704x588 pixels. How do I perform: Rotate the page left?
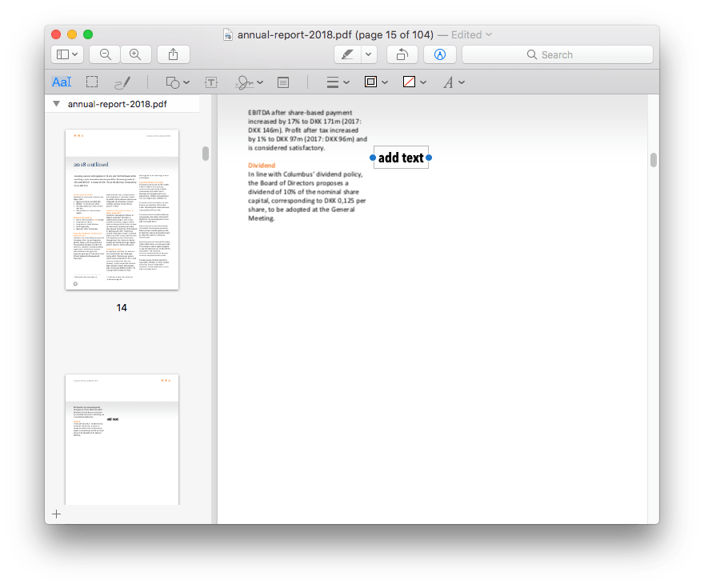pyautogui.click(x=402, y=54)
